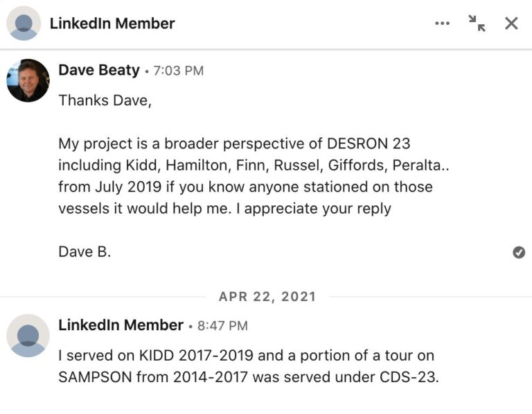532x414 pixels.
Task: Close the LinkedIn Member conversation window
Action: [x=511, y=24]
